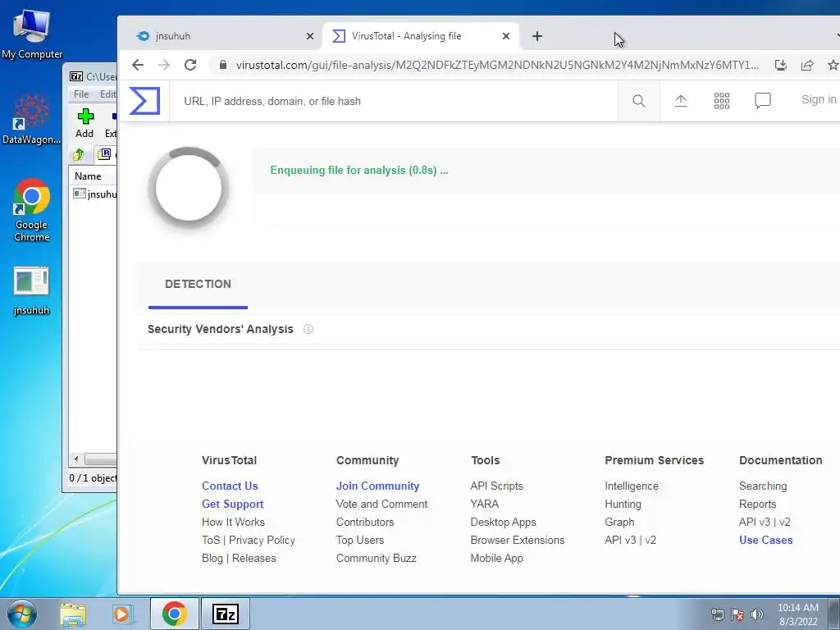Click the Chrome taskbar button

[x=174, y=614]
